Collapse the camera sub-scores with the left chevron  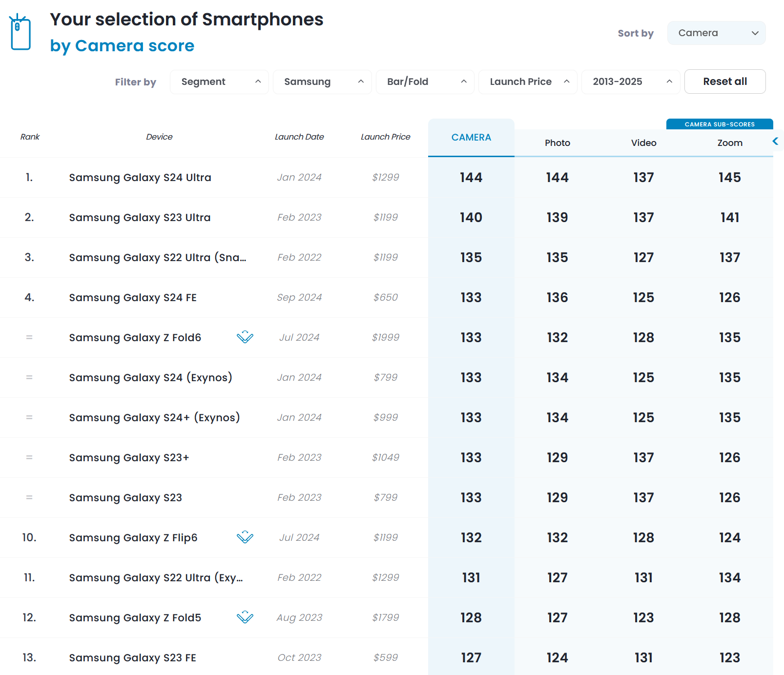coord(775,142)
